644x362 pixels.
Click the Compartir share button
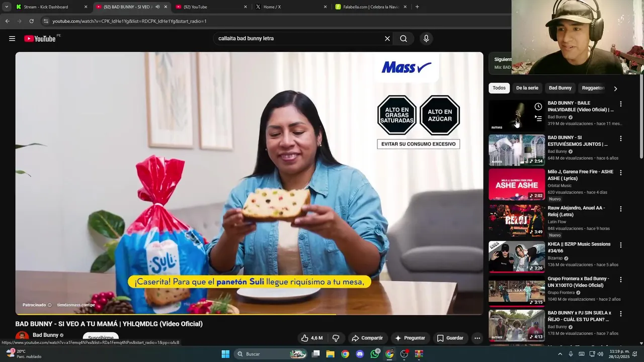pyautogui.click(x=367, y=338)
